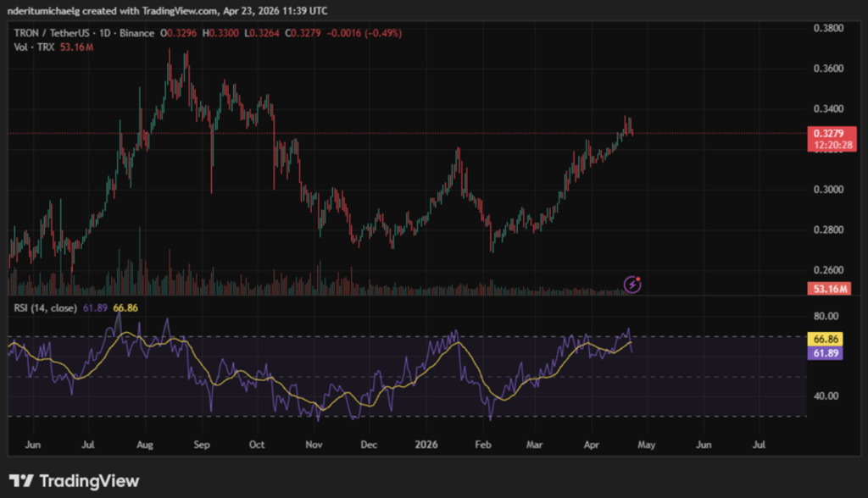This screenshot has width=868, height=498.
Task: Click the 2026 year marker on time axis
Action: tap(426, 443)
